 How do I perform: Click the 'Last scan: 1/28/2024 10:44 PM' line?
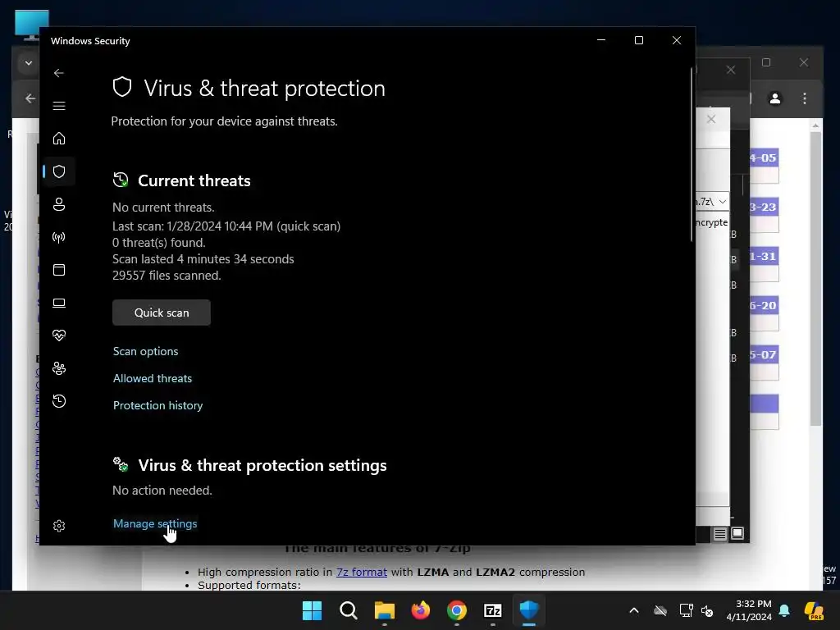click(x=226, y=226)
